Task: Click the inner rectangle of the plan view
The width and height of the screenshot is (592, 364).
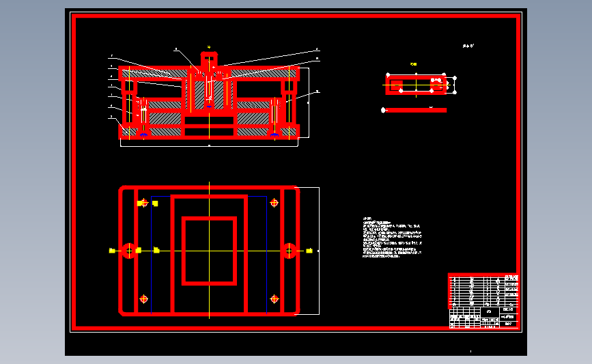Action: tap(209, 251)
